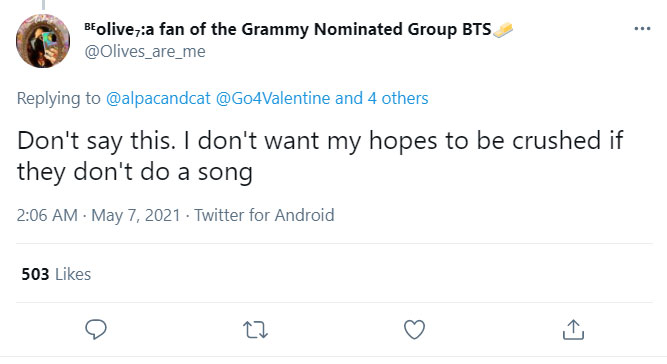Open the @Go4Valentine mention link
This screenshot has height=364, width=667.
(x=273, y=98)
